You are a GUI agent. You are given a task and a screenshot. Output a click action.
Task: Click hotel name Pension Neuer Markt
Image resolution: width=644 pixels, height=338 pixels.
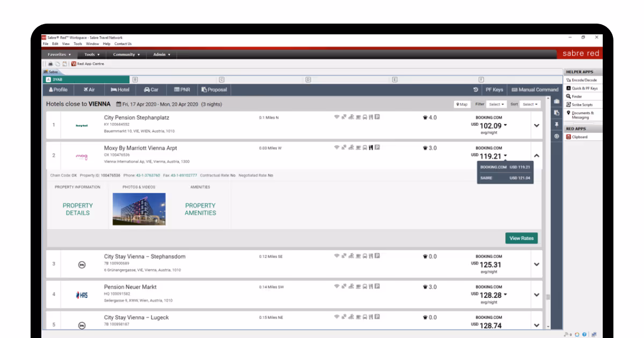130,287
